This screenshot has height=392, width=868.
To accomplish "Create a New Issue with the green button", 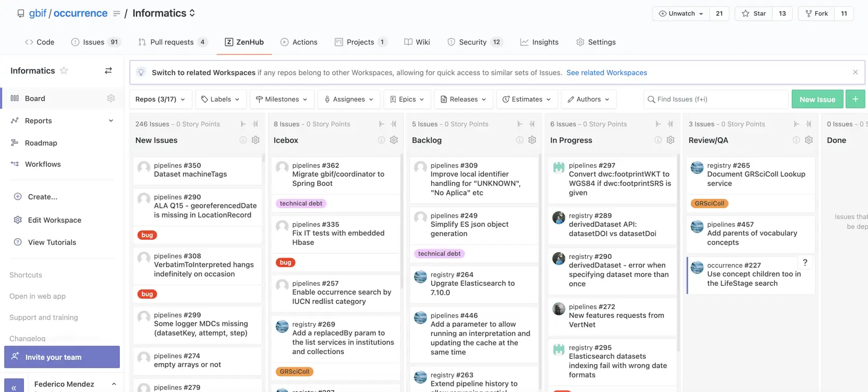I will 817,99.
